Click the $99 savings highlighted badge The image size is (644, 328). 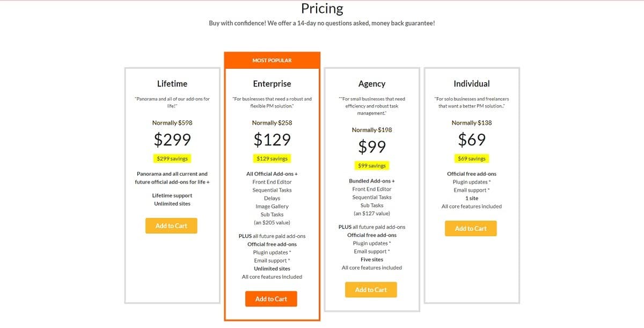pos(371,165)
